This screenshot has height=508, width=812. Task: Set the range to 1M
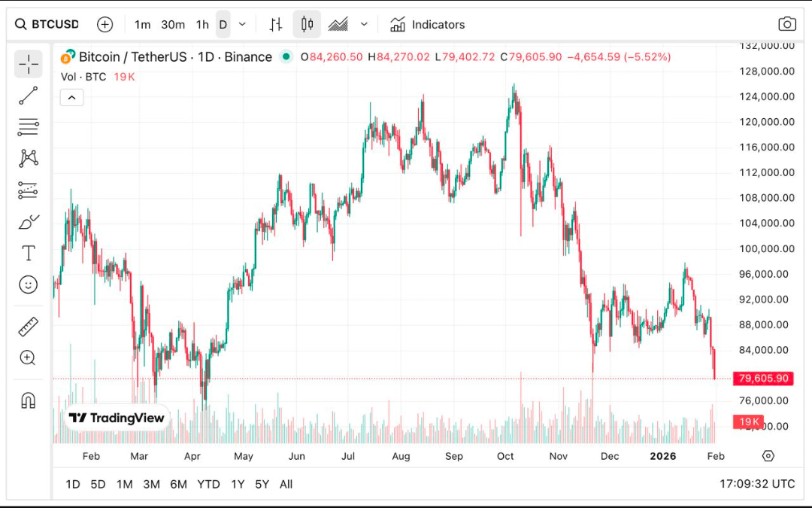124,484
